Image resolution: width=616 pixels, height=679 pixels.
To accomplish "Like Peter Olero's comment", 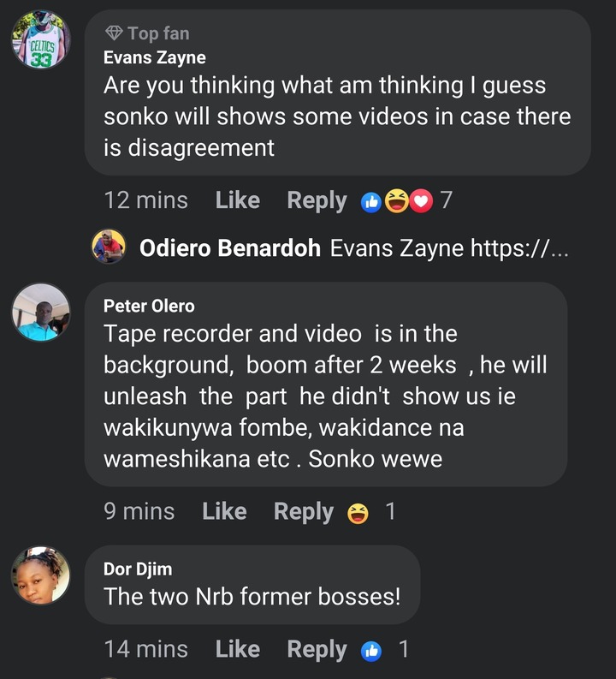I will pyautogui.click(x=223, y=511).
